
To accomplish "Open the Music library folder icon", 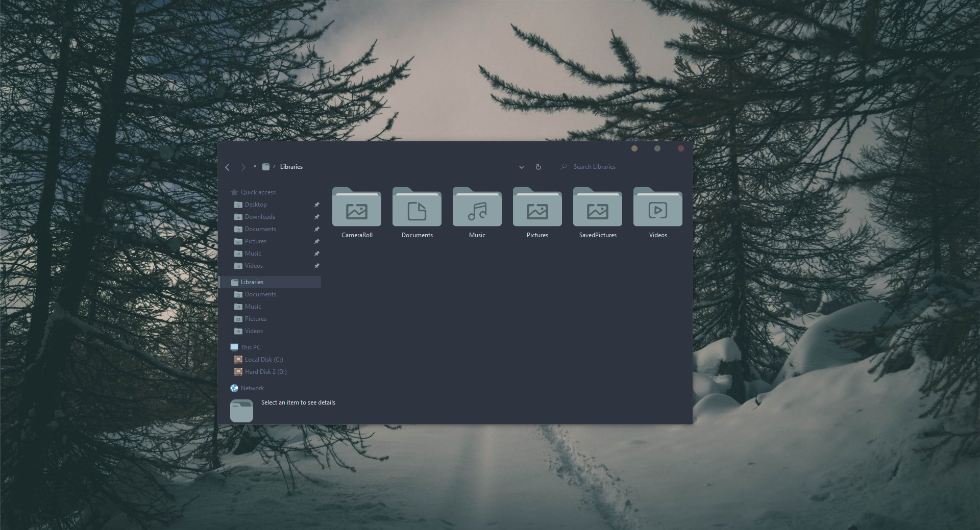I will coord(477,208).
